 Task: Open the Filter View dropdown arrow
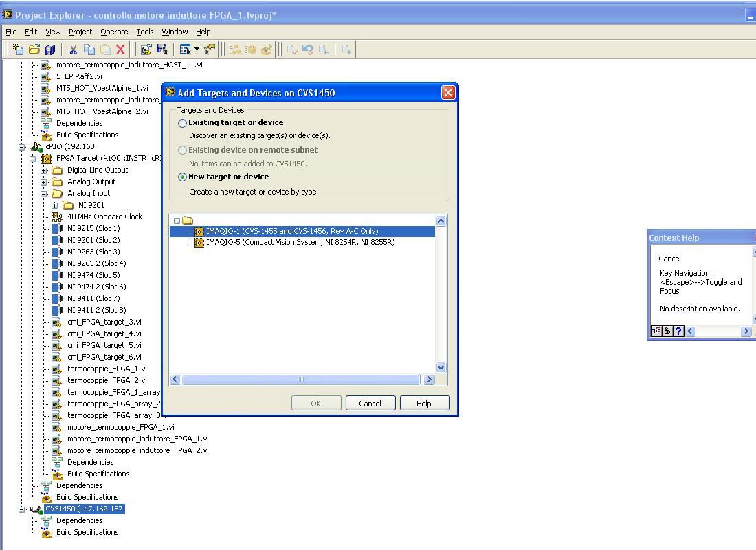click(197, 49)
